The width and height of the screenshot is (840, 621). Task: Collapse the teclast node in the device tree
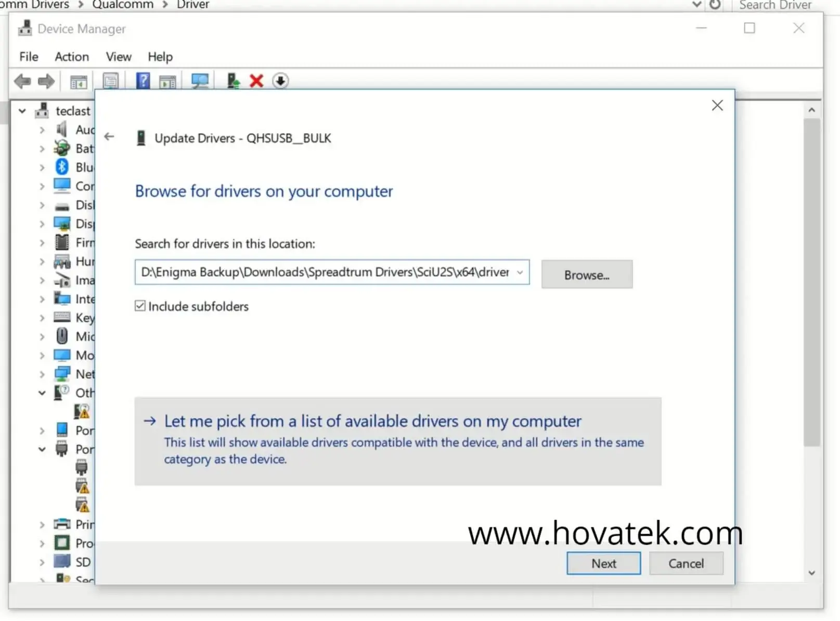22,111
